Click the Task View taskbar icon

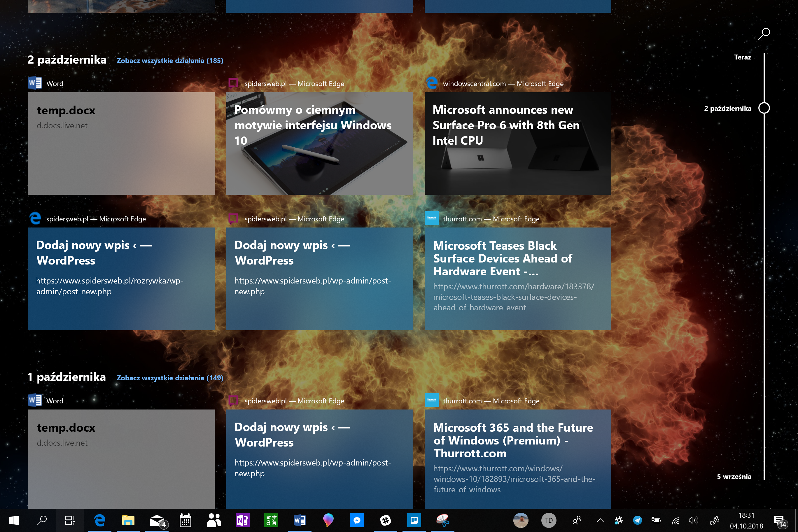[x=70, y=520]
